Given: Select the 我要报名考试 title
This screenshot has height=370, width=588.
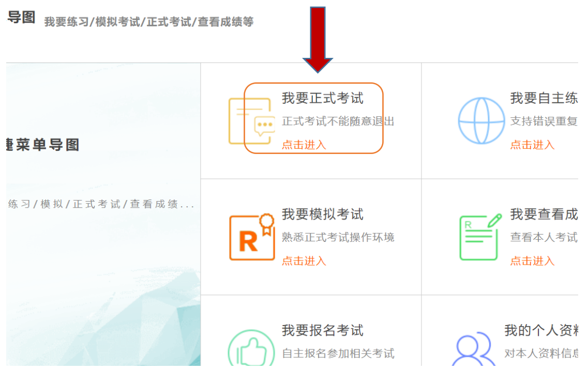Looking at the screenshot, I should click(x=322, y=330).
